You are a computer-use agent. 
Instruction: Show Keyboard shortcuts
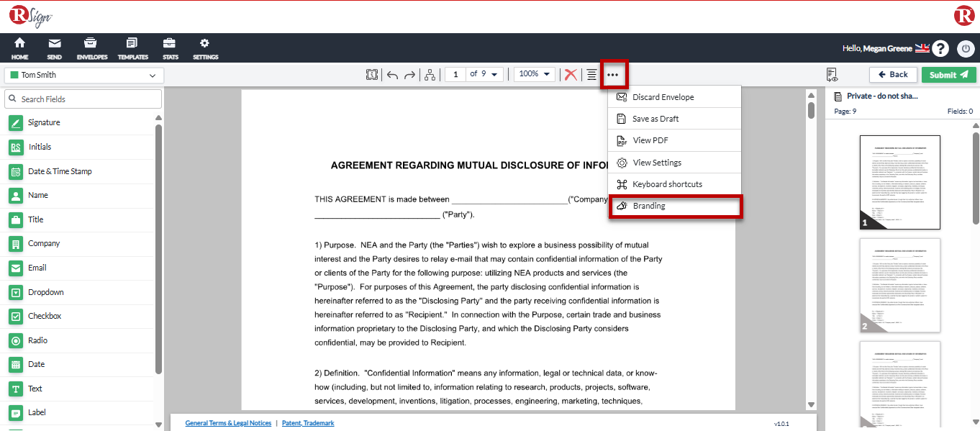[674, 184]
